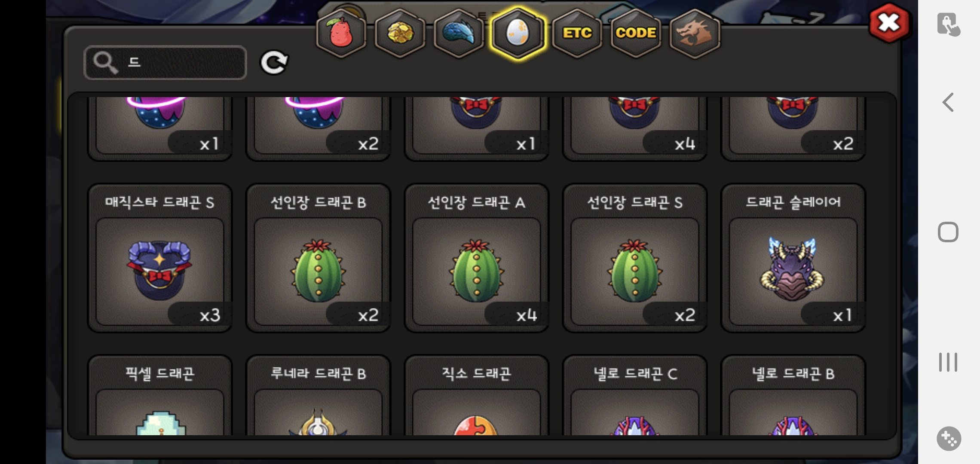Open the blue dragon scale category tab

(459, 34)
